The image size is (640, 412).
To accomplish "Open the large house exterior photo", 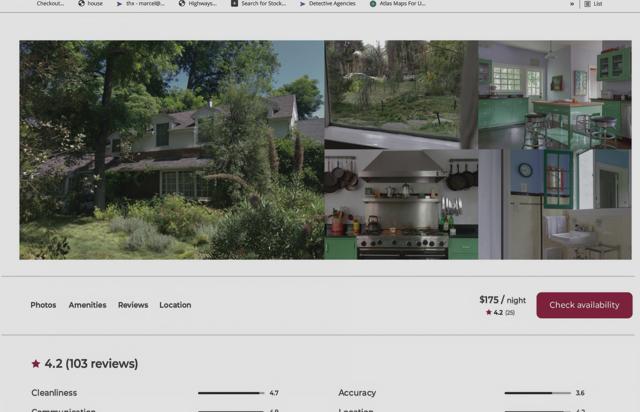I will tap(171, 150).
